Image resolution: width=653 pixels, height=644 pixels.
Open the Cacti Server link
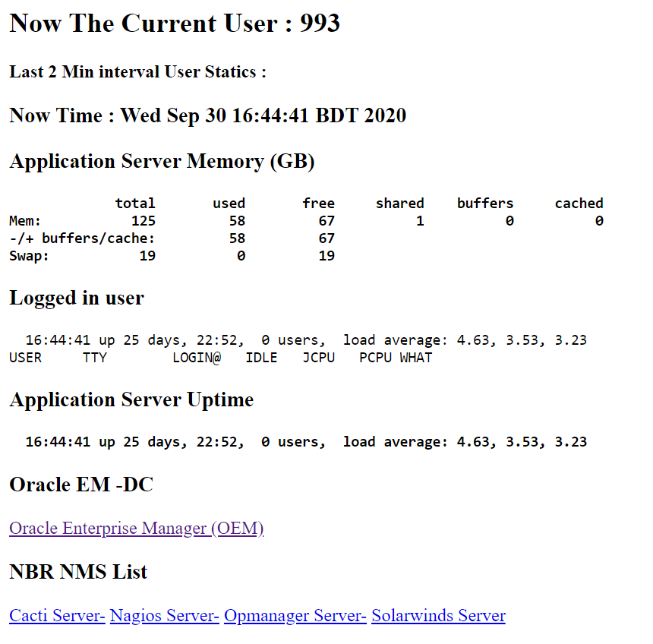click(x=57, y=615)
